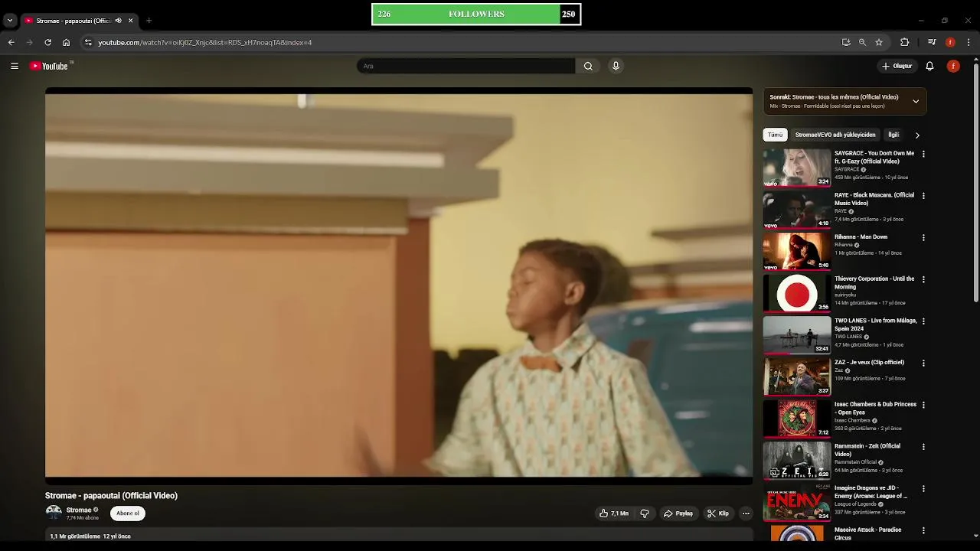The height and width of the screenshot is (551, 980).
Task: Bookmark this page with star icon
Action: tap(879, 42)
